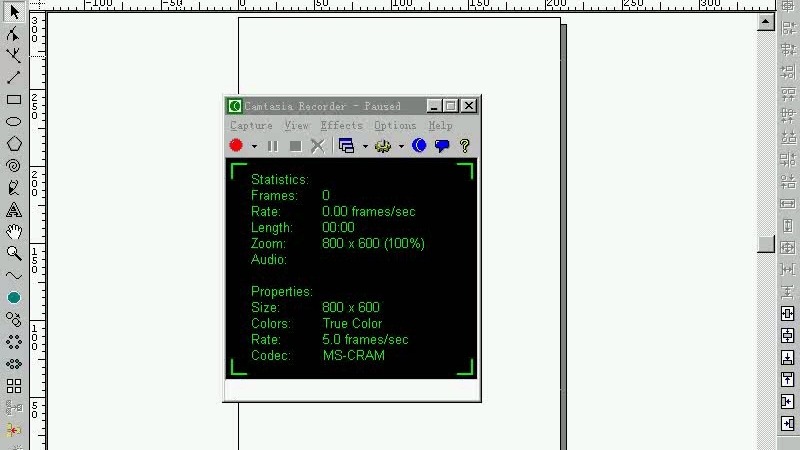800x450 pixels.
Task: Click the '00:00' length value
Action: point(338,228)
